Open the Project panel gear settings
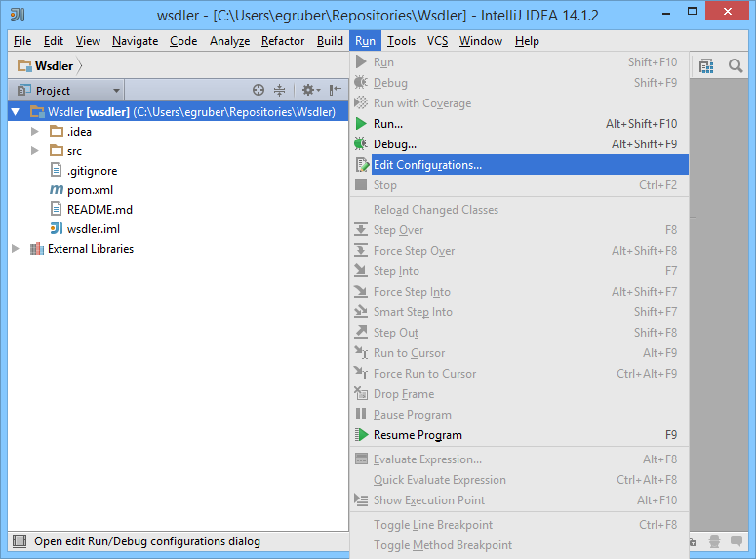756x559 pixels. [310, 90]
